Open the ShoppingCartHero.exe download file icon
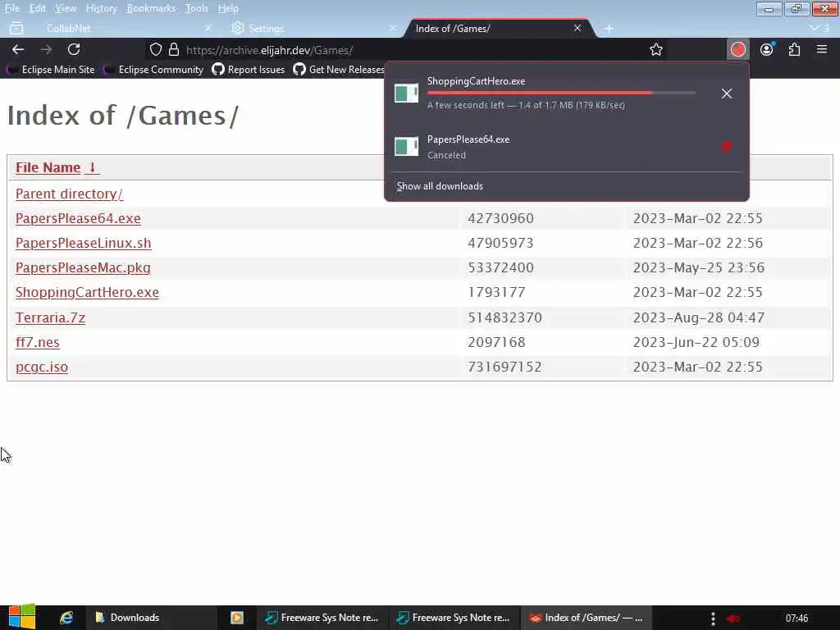 coord(406,93)
